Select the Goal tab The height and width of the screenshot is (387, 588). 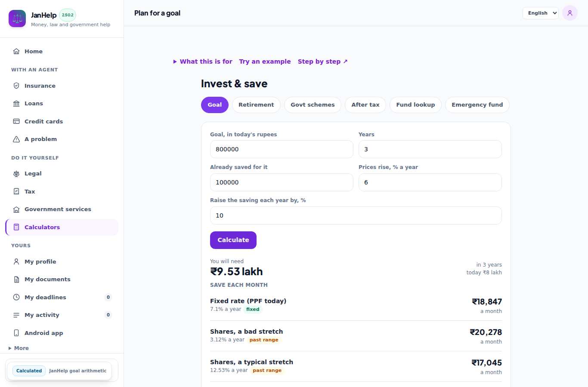pyautogui.click(x=215, y=105)
